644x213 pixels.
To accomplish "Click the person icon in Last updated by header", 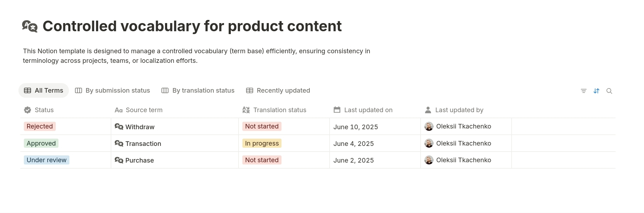I will click(428, 110).
